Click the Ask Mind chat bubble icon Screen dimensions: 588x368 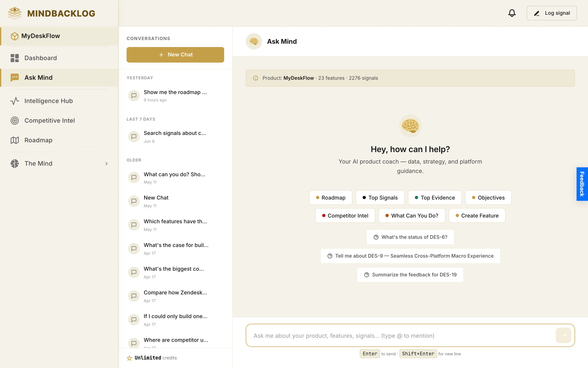14,78
